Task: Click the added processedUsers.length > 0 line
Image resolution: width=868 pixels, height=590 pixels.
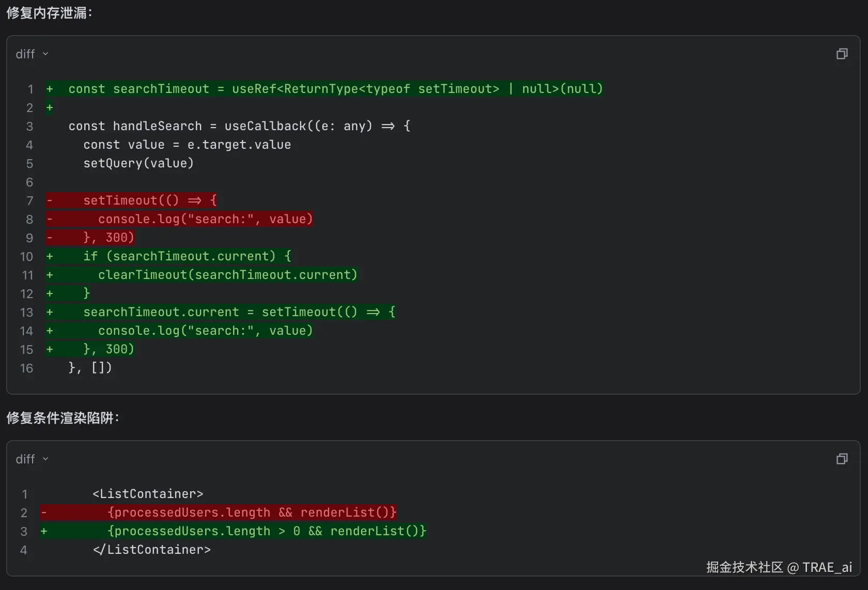Action: coord(267,531)
